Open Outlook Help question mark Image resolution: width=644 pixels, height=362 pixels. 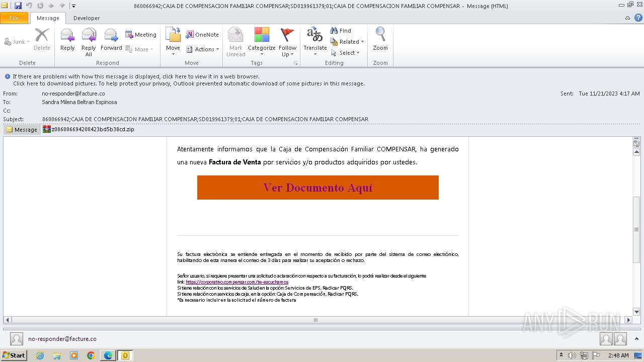coord(638,18)
